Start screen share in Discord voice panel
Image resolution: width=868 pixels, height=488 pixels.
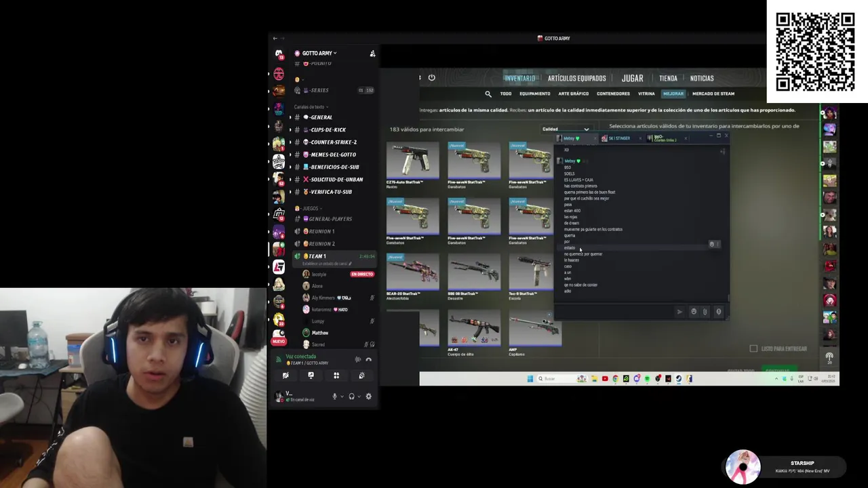click(311, 375)
